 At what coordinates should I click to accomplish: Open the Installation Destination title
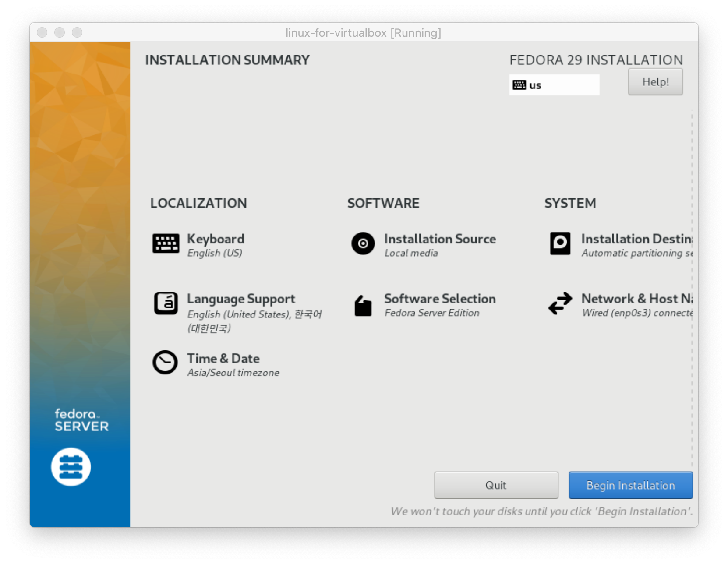click(x=637, y=239)
